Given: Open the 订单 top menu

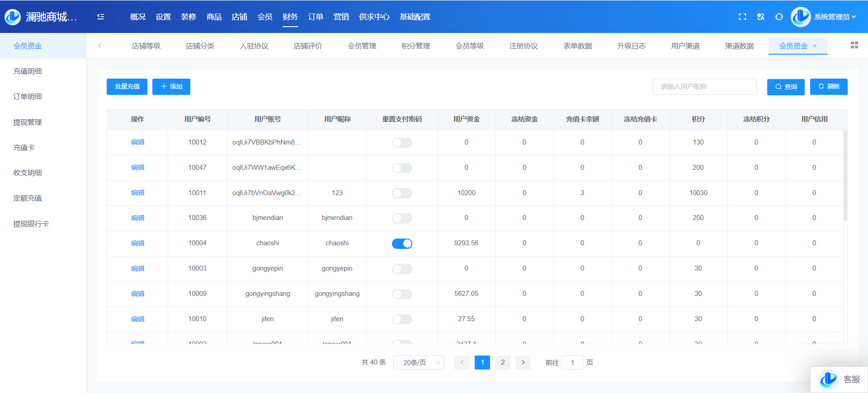Looking at the screenshot, I should pyautogui.click(x=316, y=17).
